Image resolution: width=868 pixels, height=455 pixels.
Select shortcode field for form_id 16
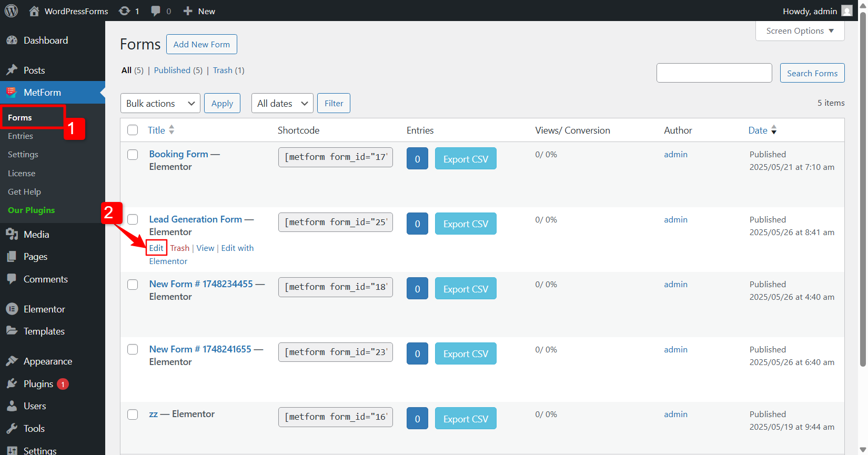(x=336, y=417)
